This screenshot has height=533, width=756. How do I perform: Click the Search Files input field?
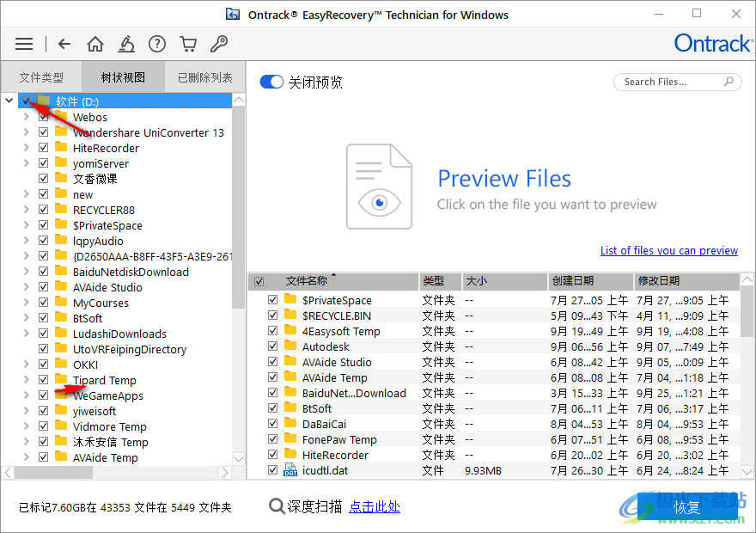678,82
